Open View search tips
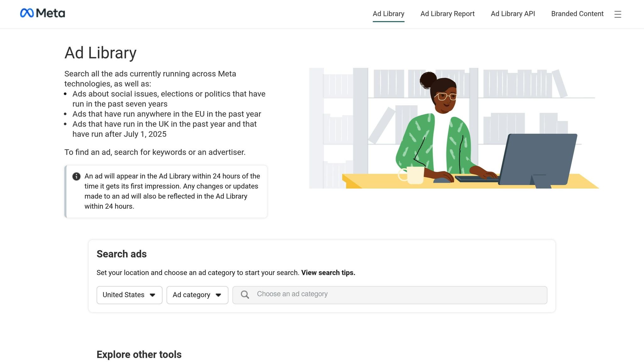Viewport: 644px width, 362px height. 327,272
